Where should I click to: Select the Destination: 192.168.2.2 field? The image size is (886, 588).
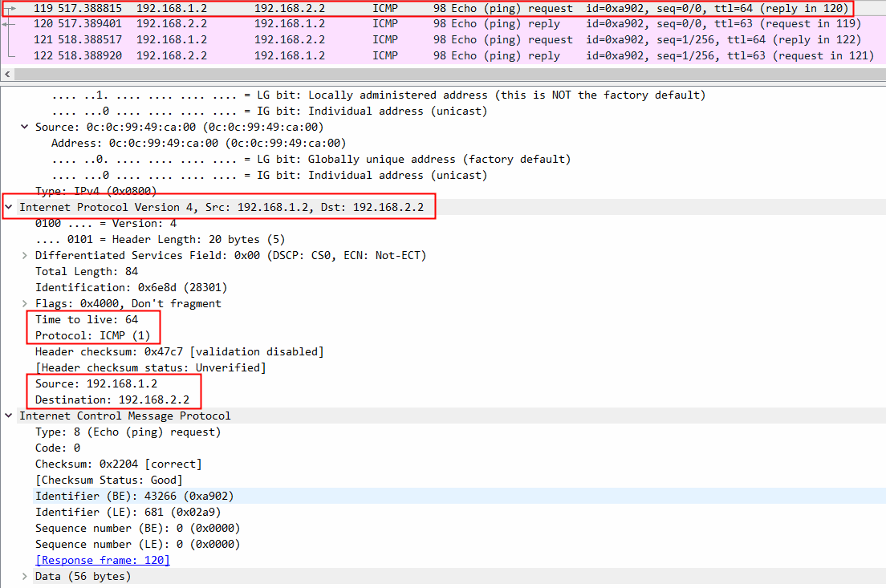tap(112, 399)
